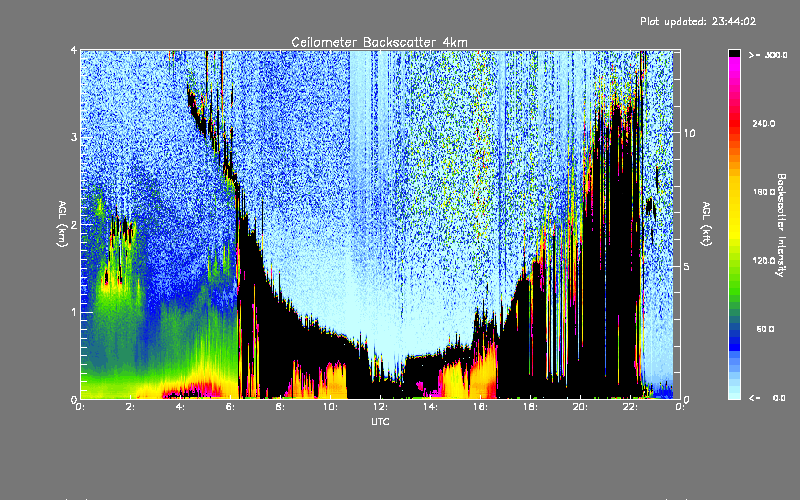Click the '3' km tick on left axis
Screen dimensions: 800x500
[74, 137]
